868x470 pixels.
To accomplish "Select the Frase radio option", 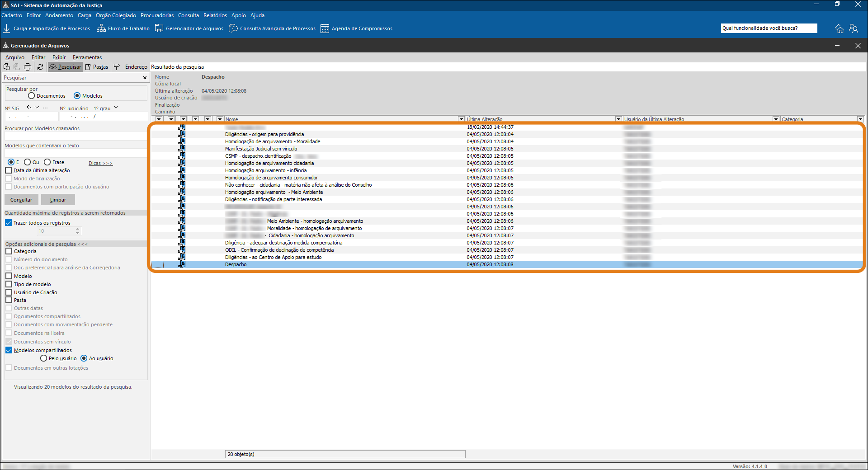I will pyautogui.click(x=47, y=162).
